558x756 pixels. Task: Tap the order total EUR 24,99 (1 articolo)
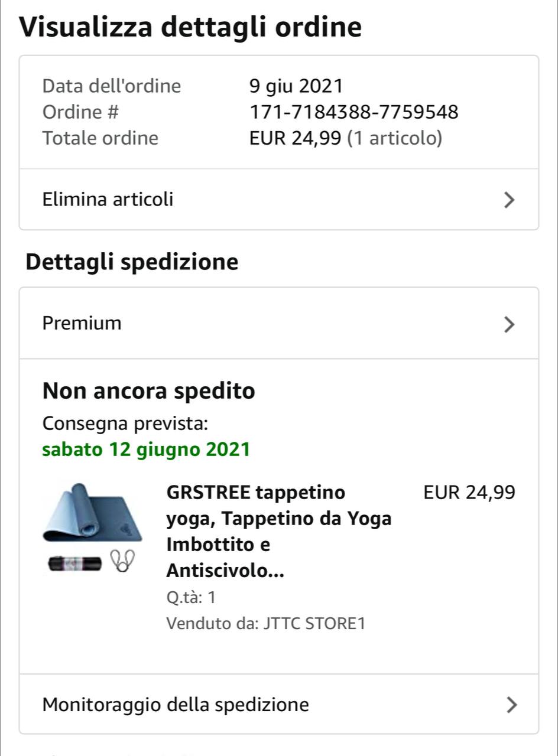click(x=346, y=138)
